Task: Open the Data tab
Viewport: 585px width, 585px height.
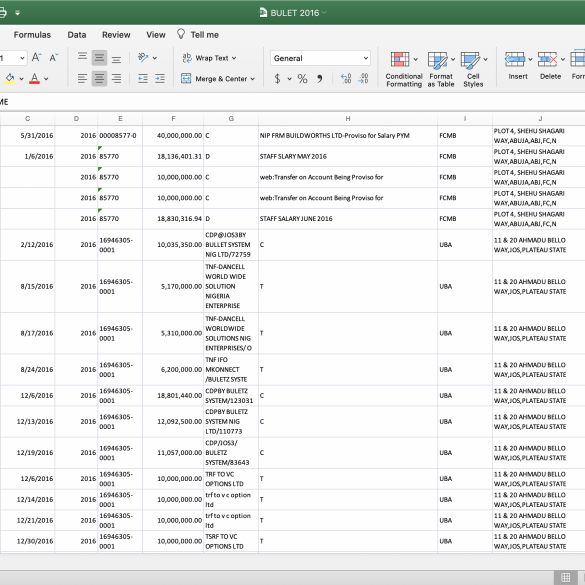Action: (77, 35)
